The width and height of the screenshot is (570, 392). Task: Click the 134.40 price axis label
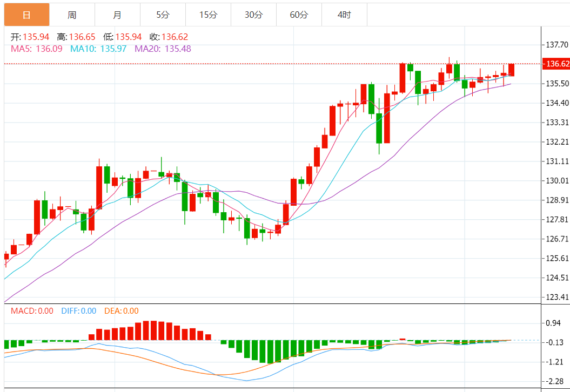click(557, 103)
